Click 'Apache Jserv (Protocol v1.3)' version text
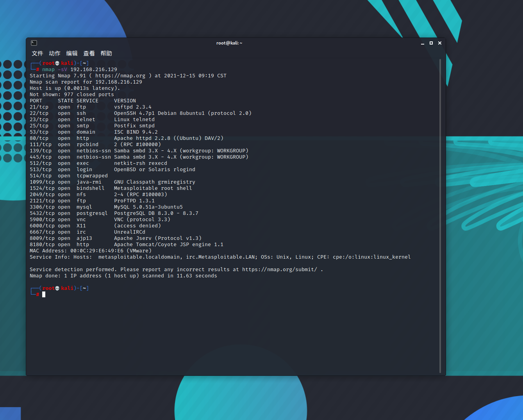The width and height of the screenshot is (523, 420). click(158, 238)
